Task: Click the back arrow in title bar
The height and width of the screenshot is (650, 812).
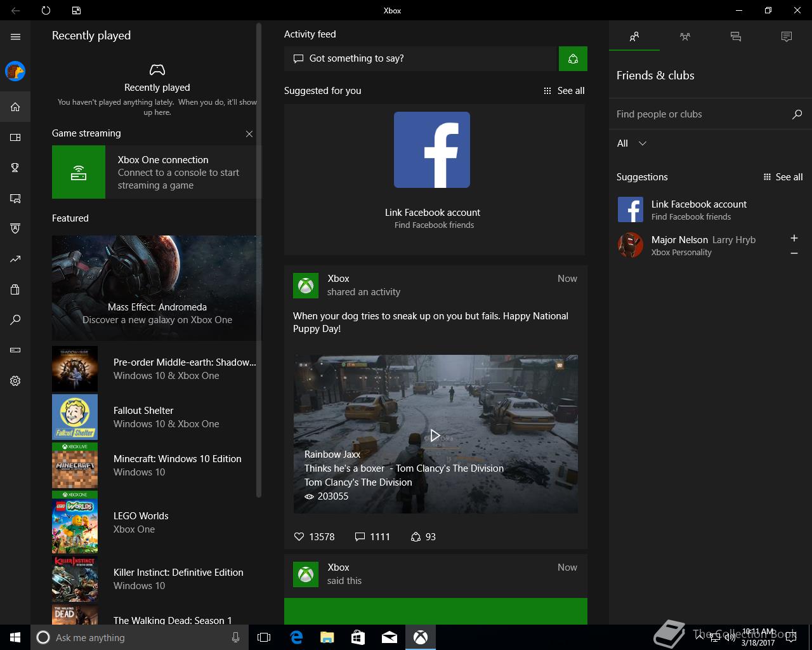Action: [15, 10]
